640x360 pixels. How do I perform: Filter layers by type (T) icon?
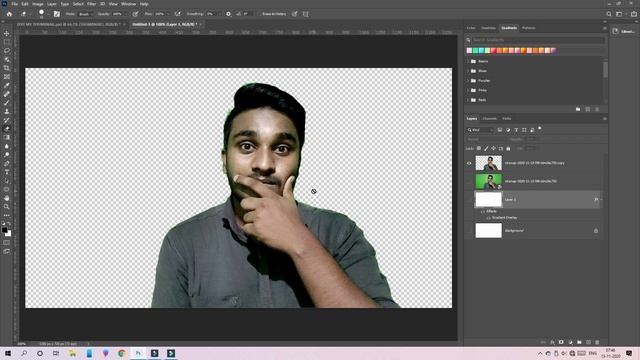(516, 130)
